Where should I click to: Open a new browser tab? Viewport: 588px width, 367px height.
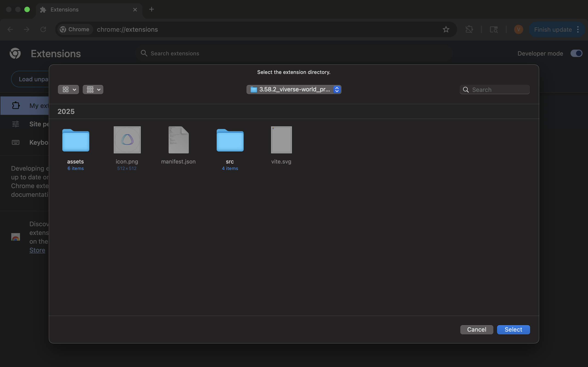click(x=151, y=9)
